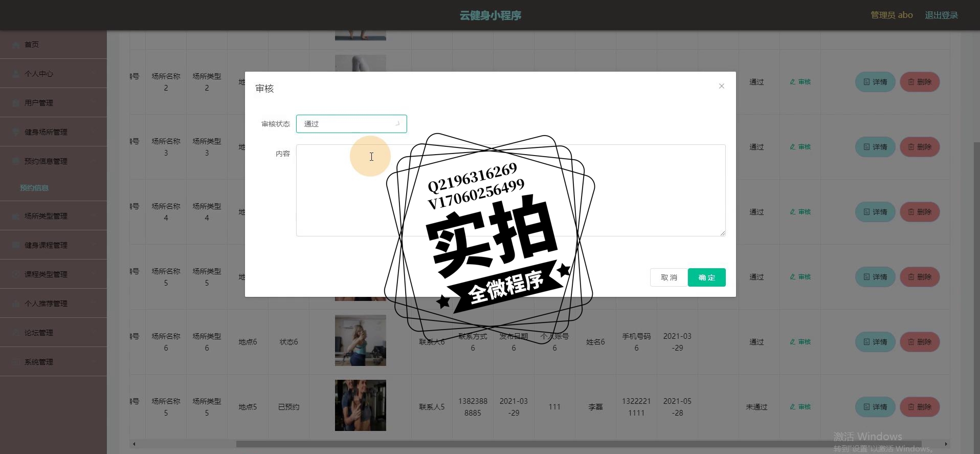Expand the 论坛管理 sidebar menu
Viewport: 980px width, 454px height.
coord(53,333)
